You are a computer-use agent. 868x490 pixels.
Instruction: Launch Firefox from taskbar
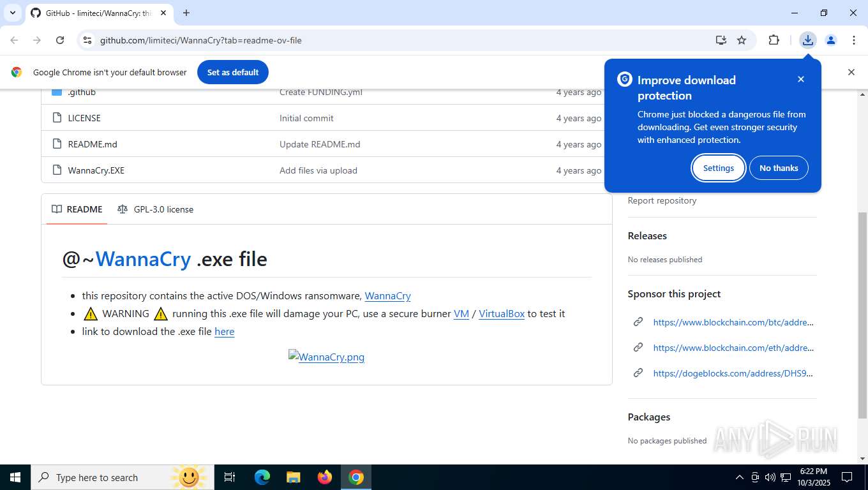click(325, 477)
